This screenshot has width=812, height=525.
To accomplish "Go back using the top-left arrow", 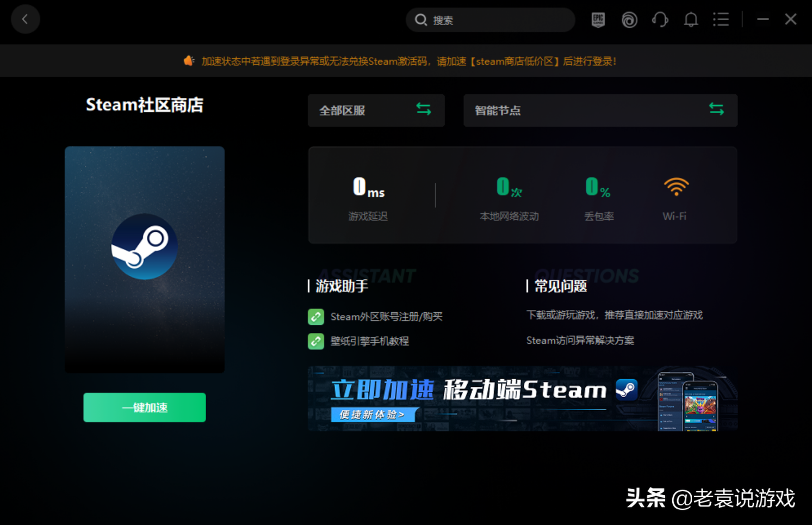I will [x=25, y=19].
